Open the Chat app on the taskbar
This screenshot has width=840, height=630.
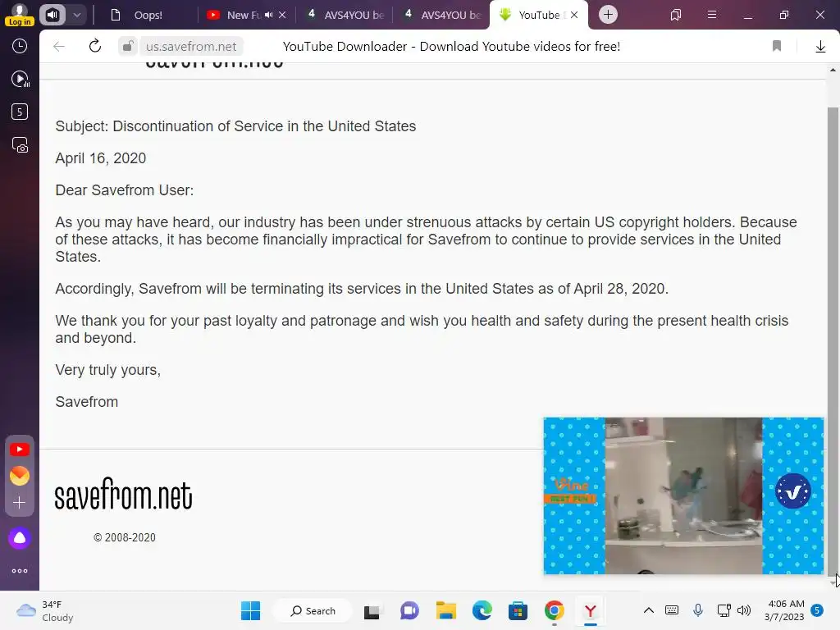[409, 610]
